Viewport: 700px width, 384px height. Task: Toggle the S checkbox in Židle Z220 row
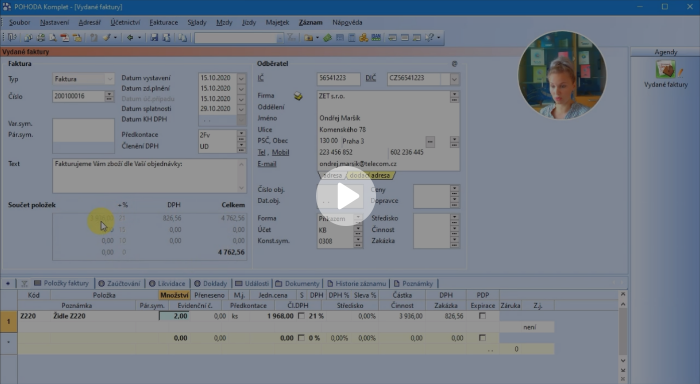(301, 316)
